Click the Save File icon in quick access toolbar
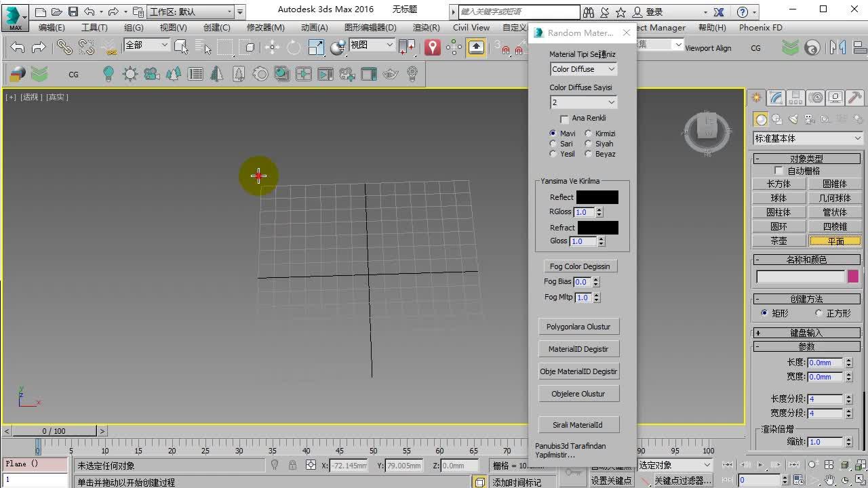Screen dimensions: 868x488 tap(73, 12)
